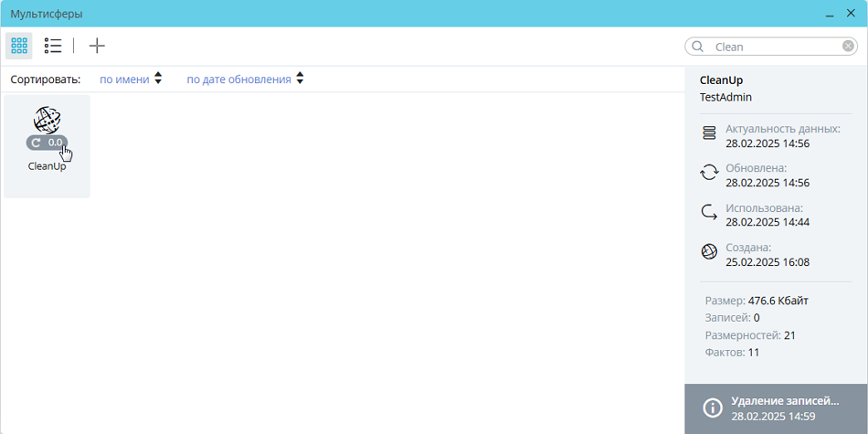The width and height of the screenshot is (868, 434).
Task: Open the Удаление записей notification
Action: point(776,408)
